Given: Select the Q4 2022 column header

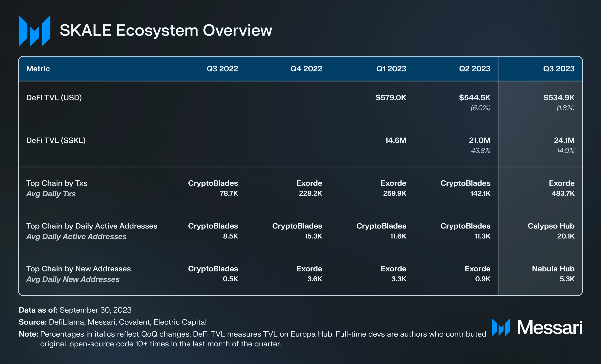Looking at the screenshot, I should pyautogui.click(x=306, y=69).
